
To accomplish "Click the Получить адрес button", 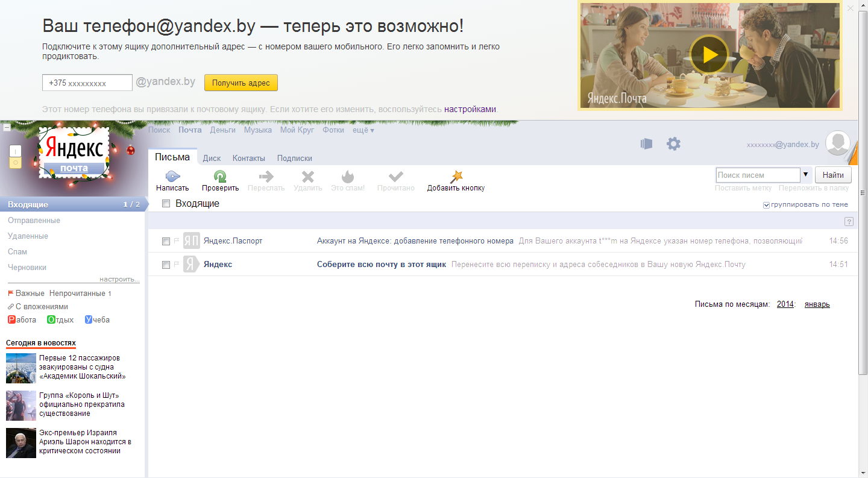I will point(241,83).
